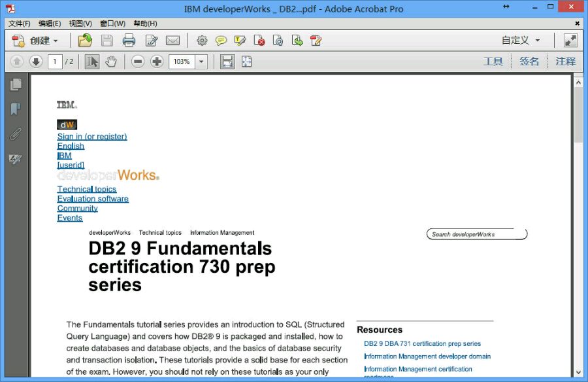Image resolution: width=588 pixels, height=382 pixels.
Task: Click the IBM link
Action: pyautogui.click(x=64, y=156)
